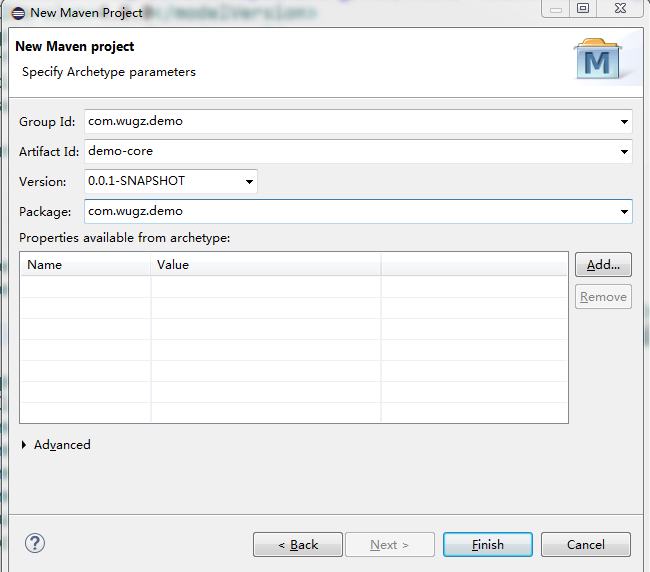
Task: Click the Add... property button
Action: pyautogui.click(x=603, y=264)
